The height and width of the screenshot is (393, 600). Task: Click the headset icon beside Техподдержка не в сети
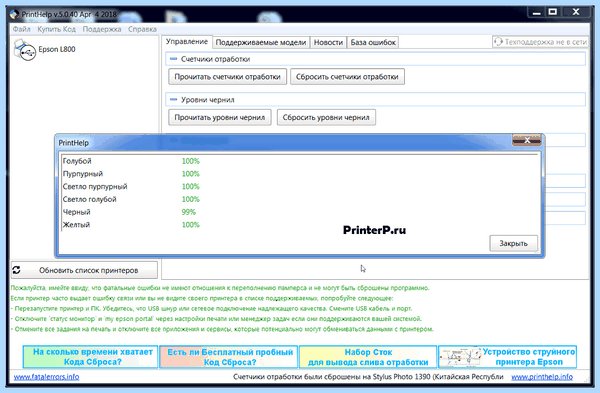[498, 42]
